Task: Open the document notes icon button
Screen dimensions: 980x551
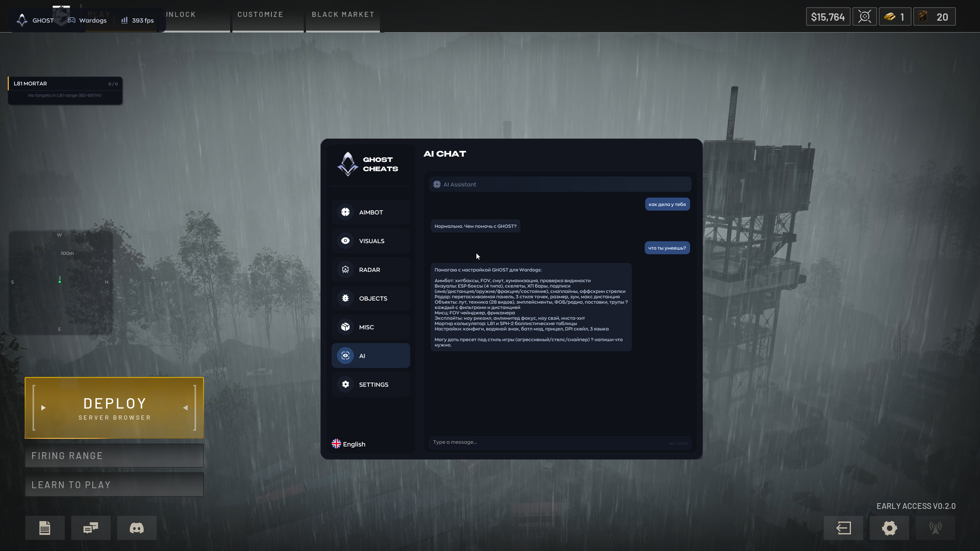Action: pos(45,528)
